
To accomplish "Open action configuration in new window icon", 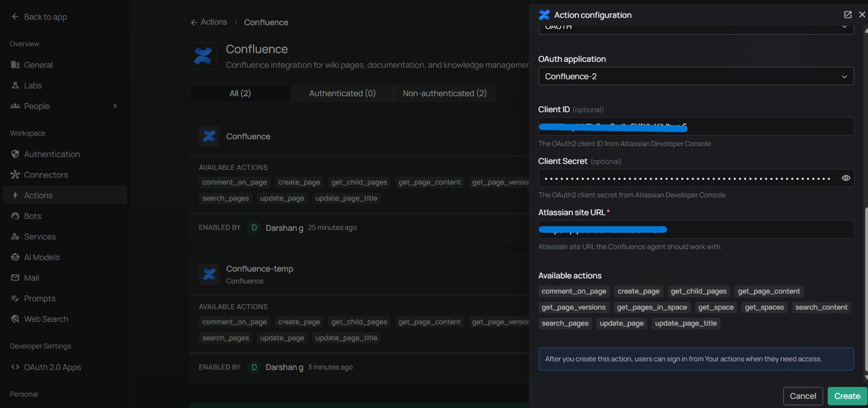I will 848,15.
